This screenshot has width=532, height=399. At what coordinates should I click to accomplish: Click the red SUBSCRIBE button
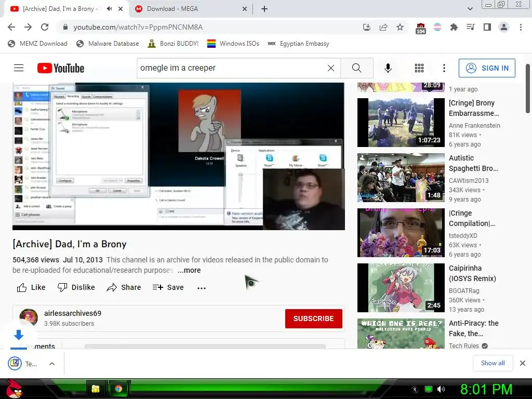[x=313, y=318]
